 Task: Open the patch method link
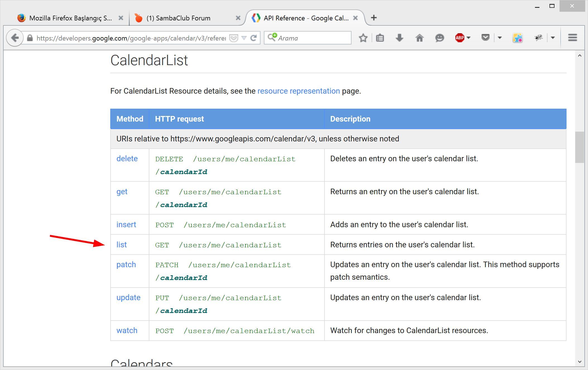click(126, 265)
